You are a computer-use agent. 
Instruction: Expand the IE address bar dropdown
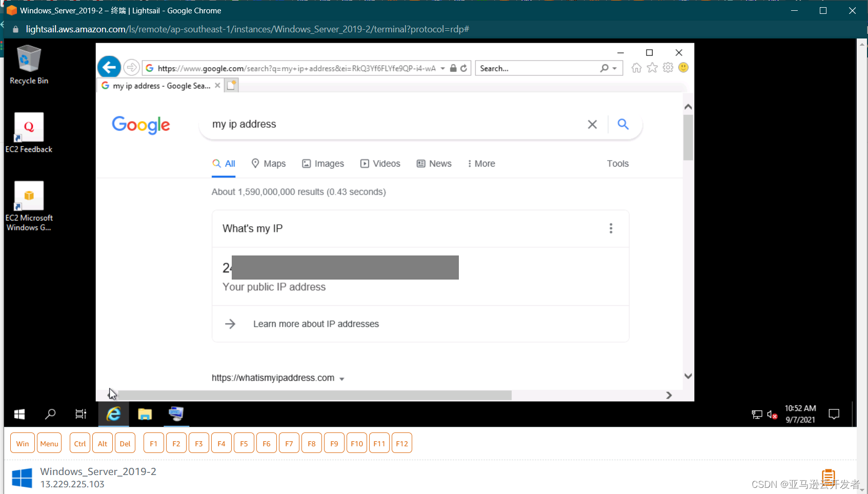coord(442,68)
